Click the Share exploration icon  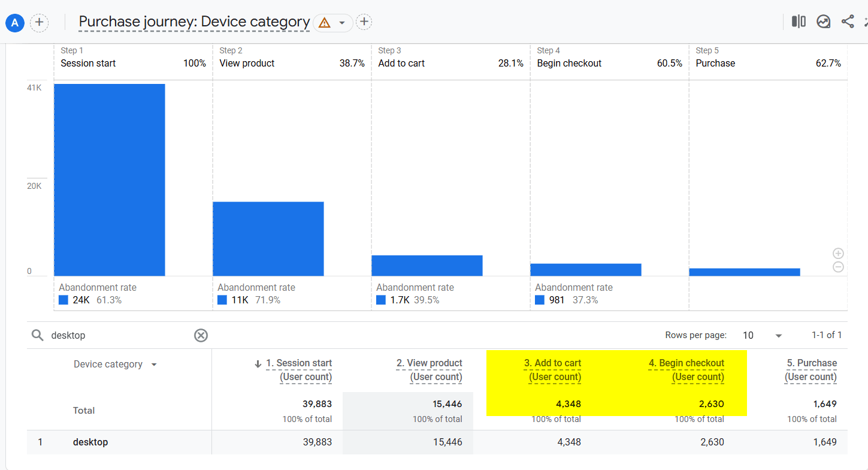pyautogui.click(x=847, y=21)
